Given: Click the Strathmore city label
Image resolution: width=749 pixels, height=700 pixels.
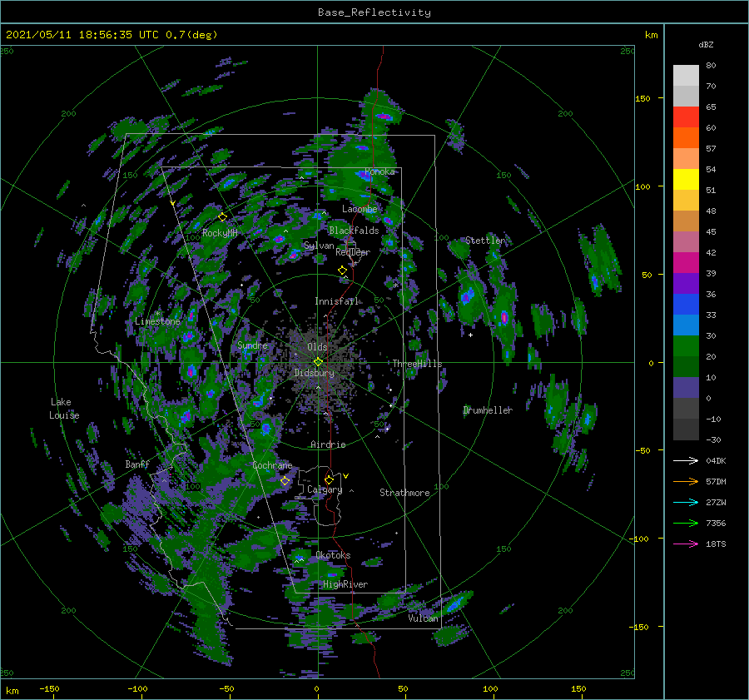Looking at the screenshot, I should 404,493.
